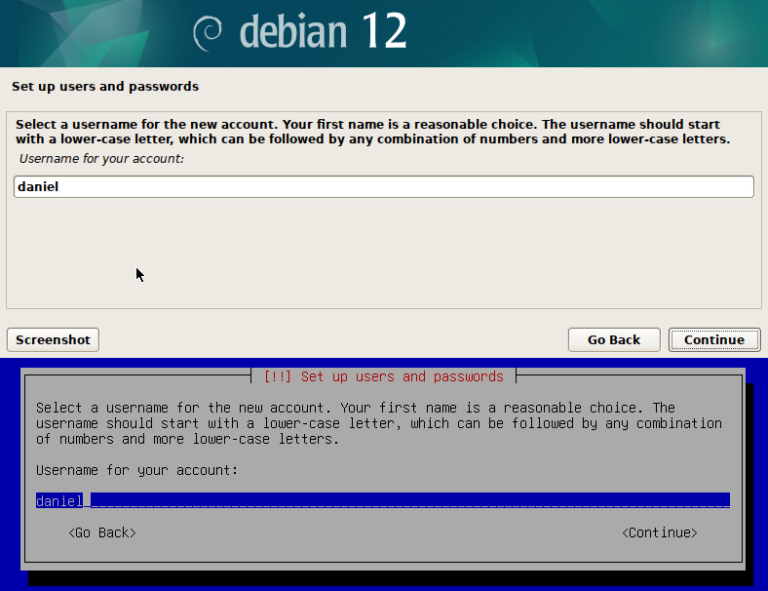Click the bold username instructions paragraph
The image size is (768, 591).
coord(373,132)
